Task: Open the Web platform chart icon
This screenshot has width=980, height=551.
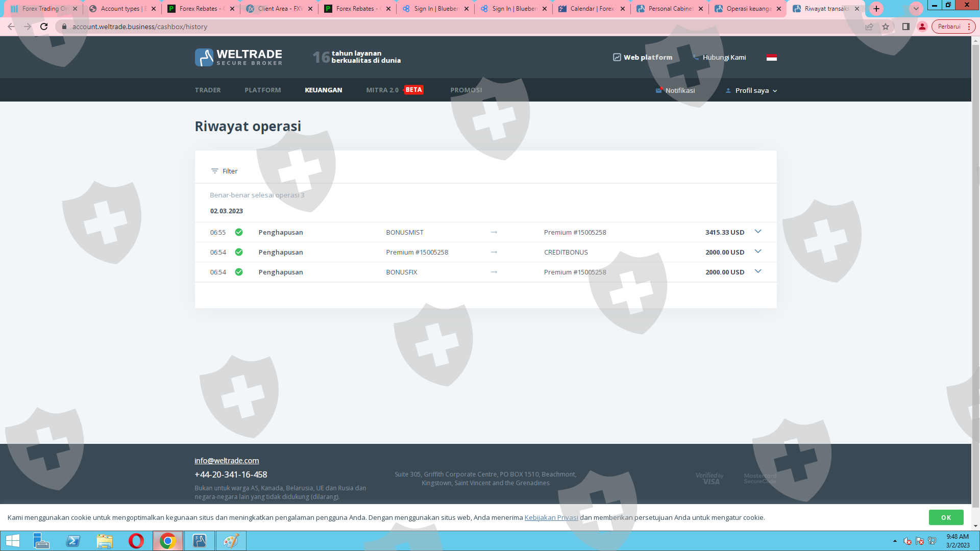Action: (617, 57)
